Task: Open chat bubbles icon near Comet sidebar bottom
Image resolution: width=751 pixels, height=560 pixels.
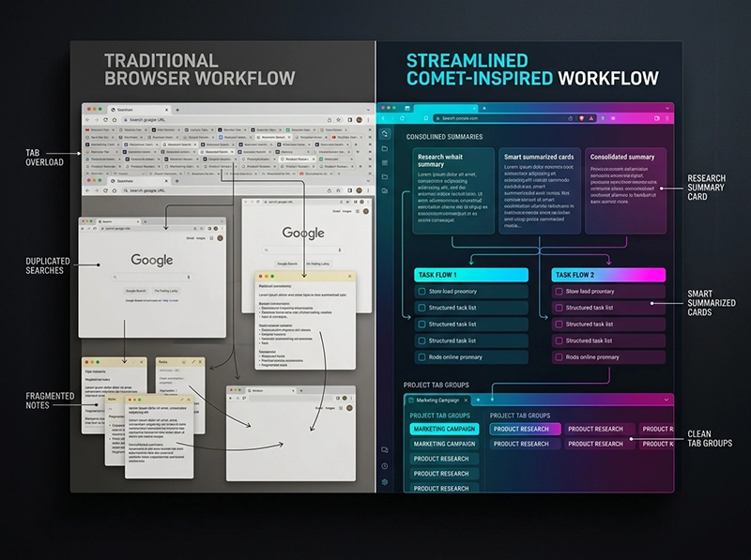Action: coord(385,450)
